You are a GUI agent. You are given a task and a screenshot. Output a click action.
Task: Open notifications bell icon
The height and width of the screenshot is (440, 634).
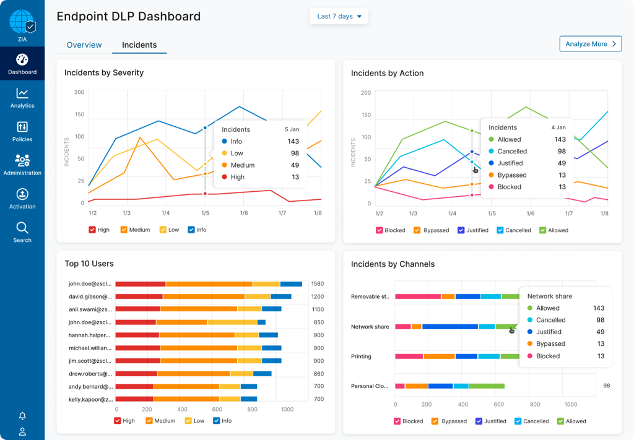22,415
